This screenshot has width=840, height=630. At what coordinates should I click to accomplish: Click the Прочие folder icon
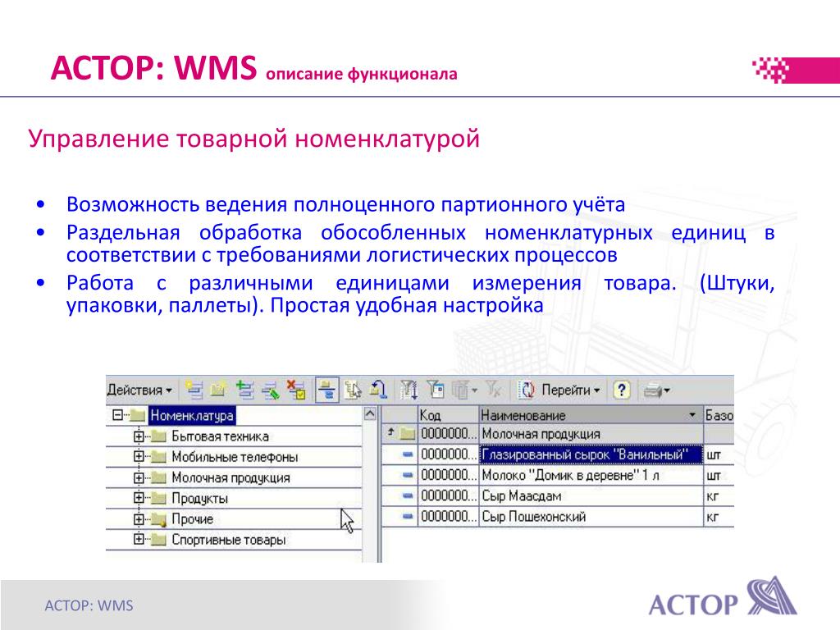(x=158, y=519)
